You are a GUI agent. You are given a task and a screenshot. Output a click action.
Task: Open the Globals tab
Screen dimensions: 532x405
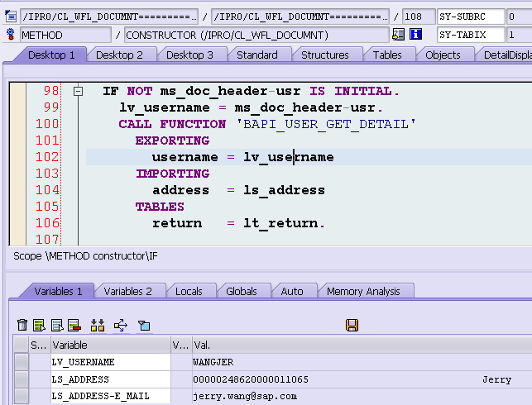click(242, 291)
